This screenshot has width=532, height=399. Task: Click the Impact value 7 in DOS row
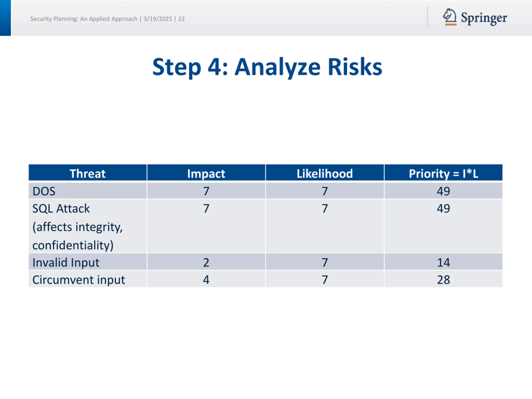pos(206,191)
